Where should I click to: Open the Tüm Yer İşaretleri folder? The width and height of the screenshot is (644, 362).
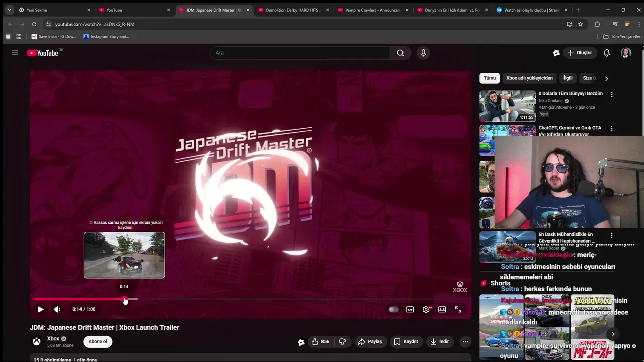(622, 36)
